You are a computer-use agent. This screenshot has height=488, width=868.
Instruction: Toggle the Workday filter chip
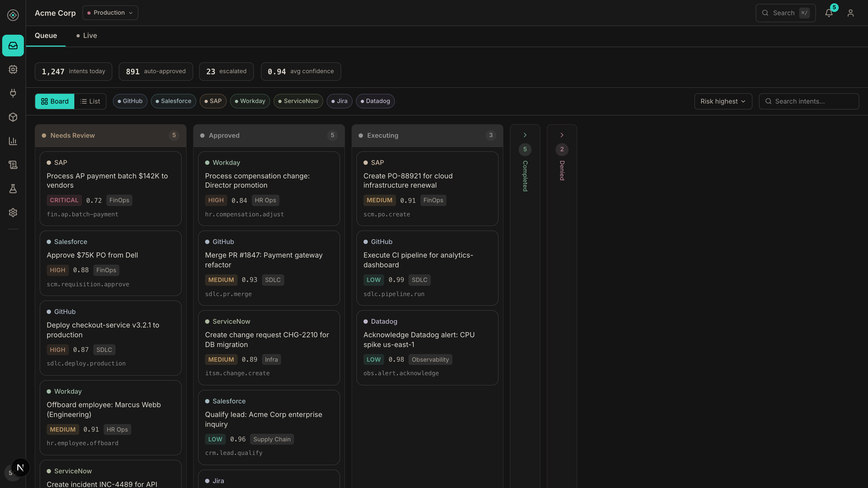pos(250,101)
